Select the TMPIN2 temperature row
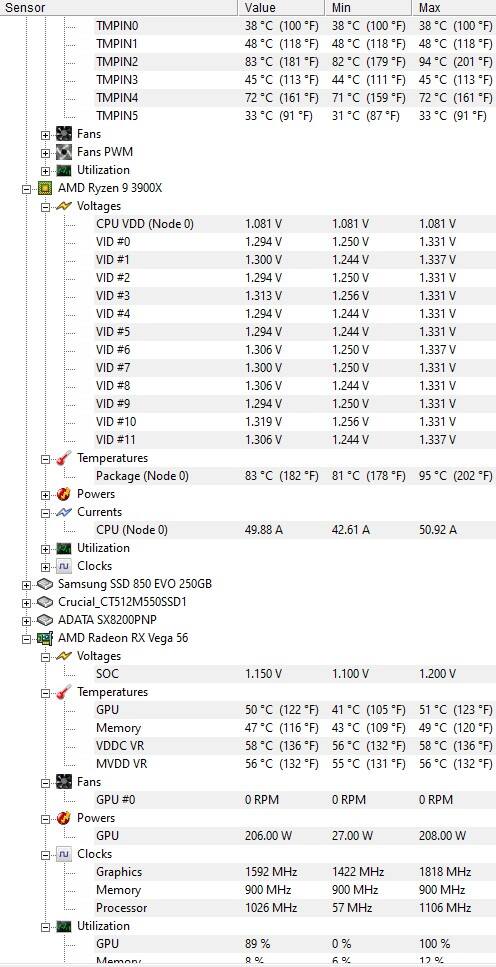496x967 pixels. 295,62
